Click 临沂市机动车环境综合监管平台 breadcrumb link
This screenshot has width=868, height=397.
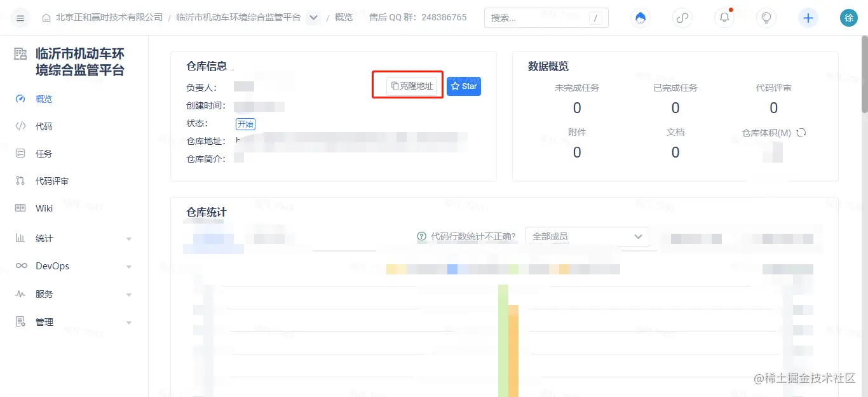pos(238,18)
